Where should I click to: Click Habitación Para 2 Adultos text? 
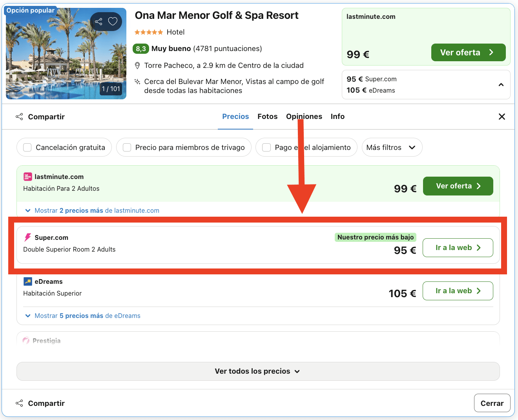[61, 188]
